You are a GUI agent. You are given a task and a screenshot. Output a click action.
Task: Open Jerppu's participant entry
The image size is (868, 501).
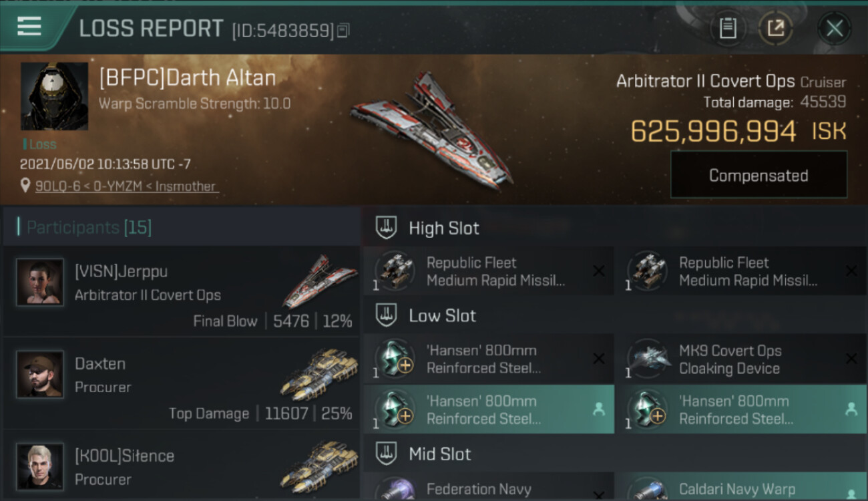(x=182, y=291)
